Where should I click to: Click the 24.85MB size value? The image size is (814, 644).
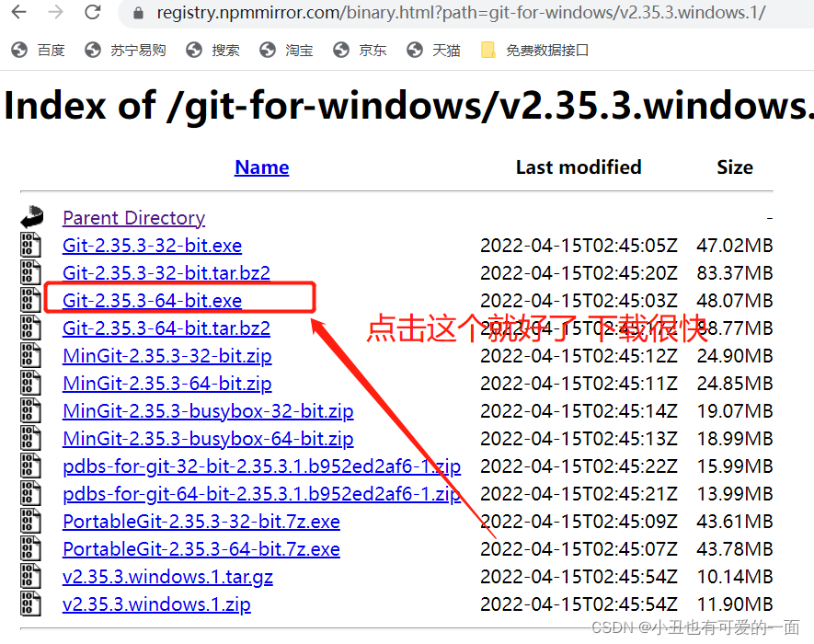pos(735,384)
